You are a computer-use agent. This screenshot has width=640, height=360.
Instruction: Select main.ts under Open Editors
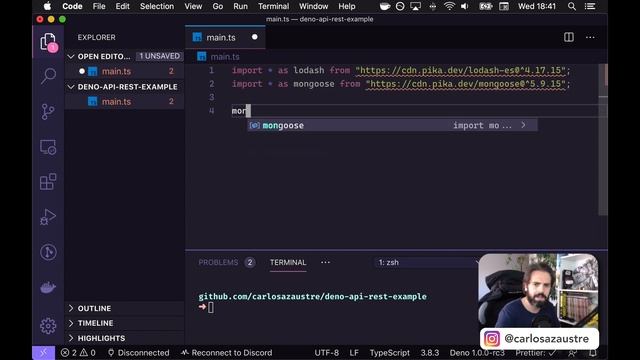(x=124, y=71)
